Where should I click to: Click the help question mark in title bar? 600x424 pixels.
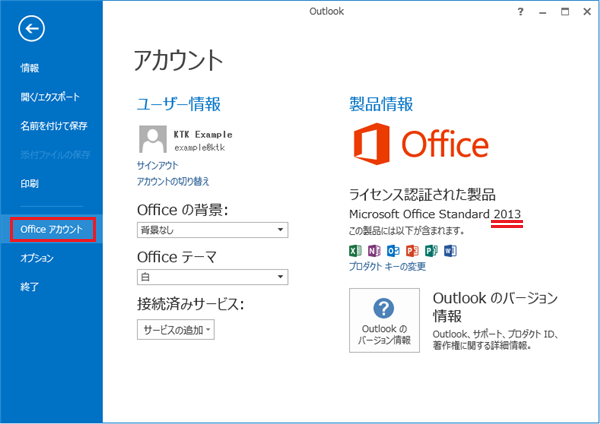(520, 12)
